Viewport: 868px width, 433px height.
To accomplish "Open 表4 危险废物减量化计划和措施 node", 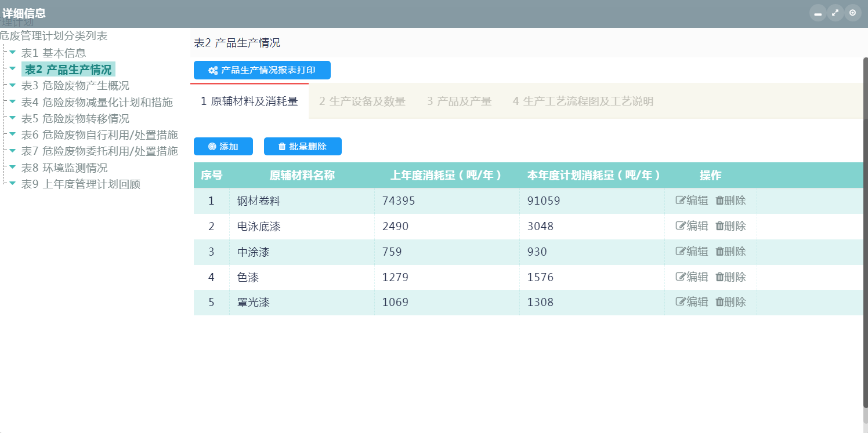I will (x=97, y=102).
